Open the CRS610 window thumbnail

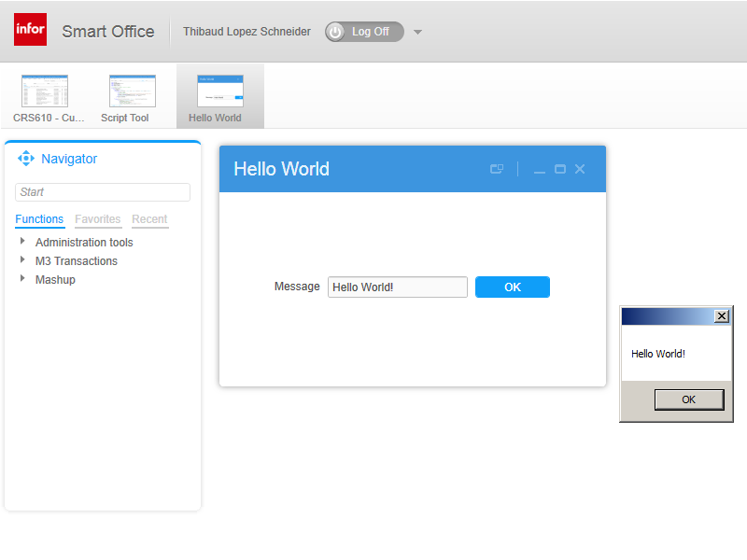[45, 98]
